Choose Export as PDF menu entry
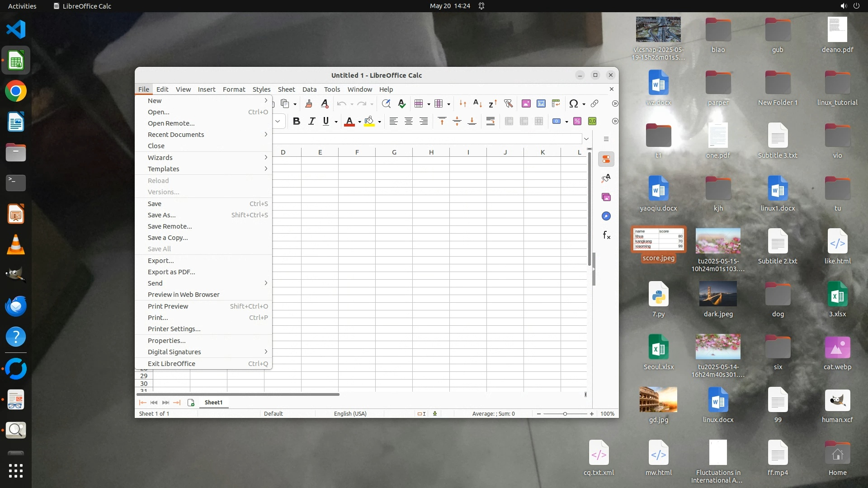 point(171,272)
